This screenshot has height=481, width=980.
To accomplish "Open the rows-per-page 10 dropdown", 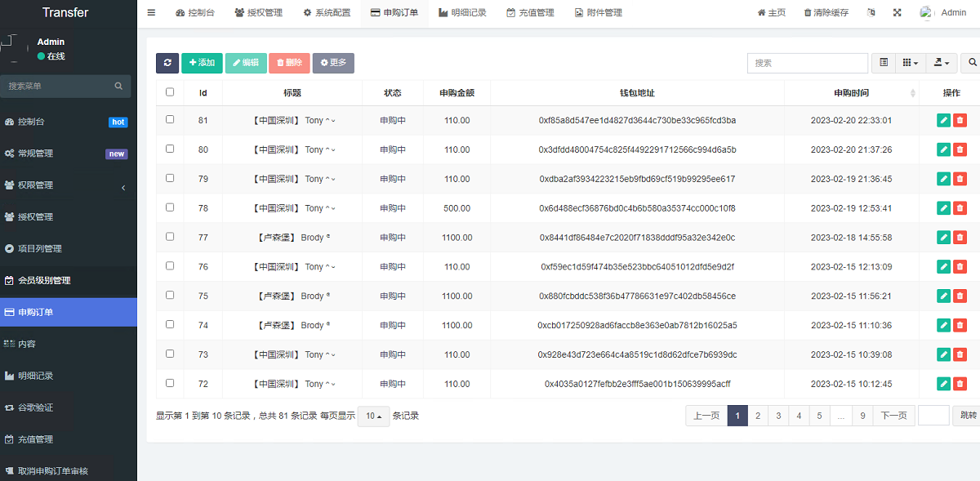I will [374, 416].
